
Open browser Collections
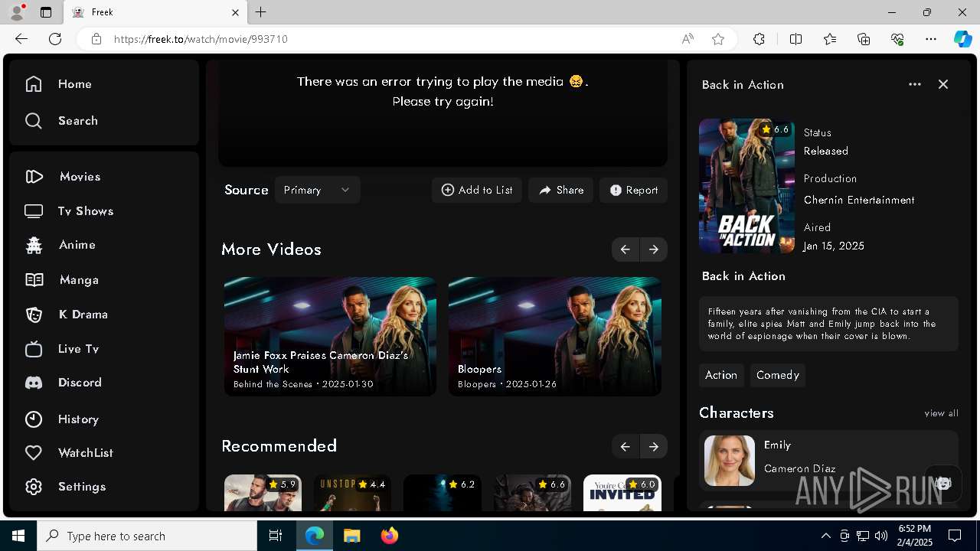(x=864, y=39)
